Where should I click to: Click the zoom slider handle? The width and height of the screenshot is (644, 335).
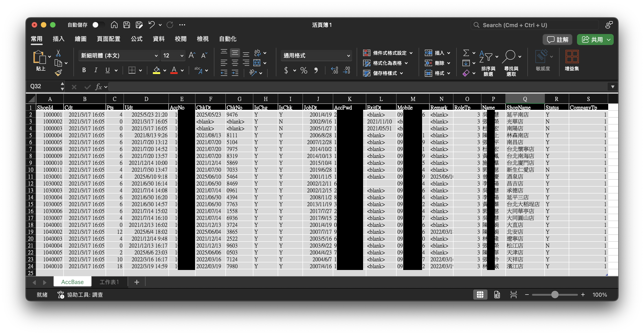[555, 294]
